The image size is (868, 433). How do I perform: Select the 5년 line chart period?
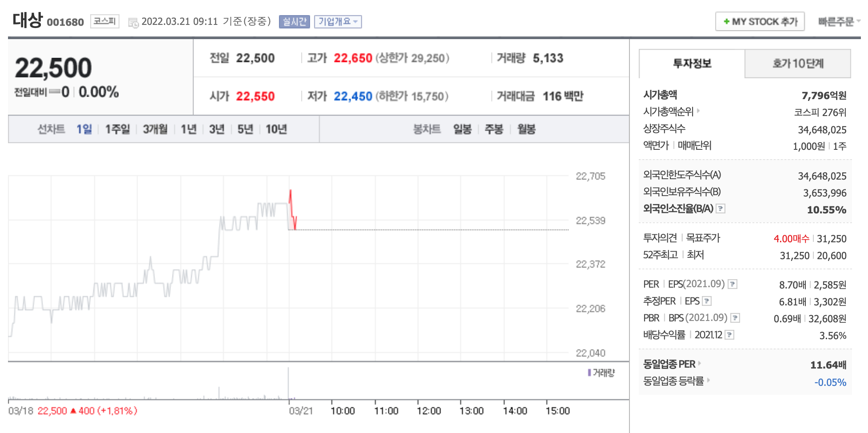coord(245,129)
